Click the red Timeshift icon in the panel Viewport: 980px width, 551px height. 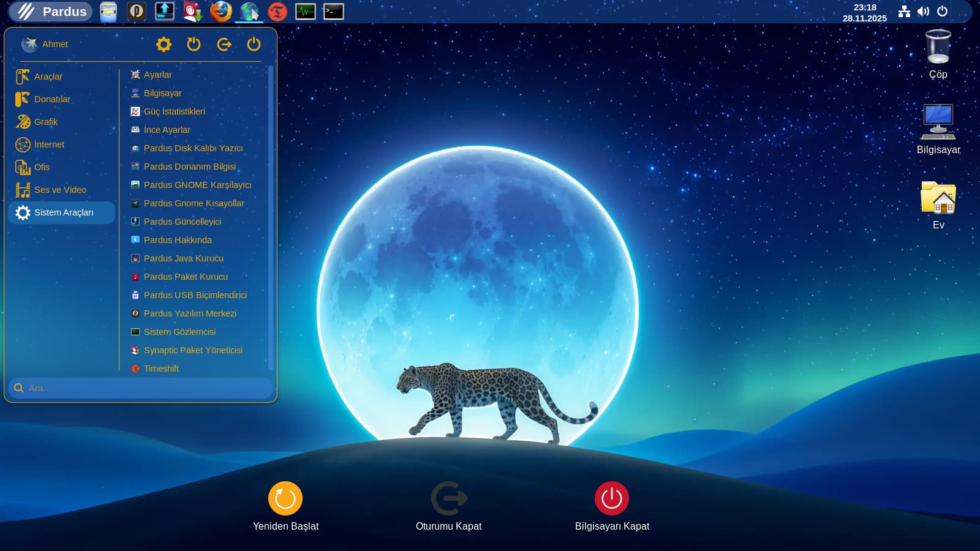point(277,12)
